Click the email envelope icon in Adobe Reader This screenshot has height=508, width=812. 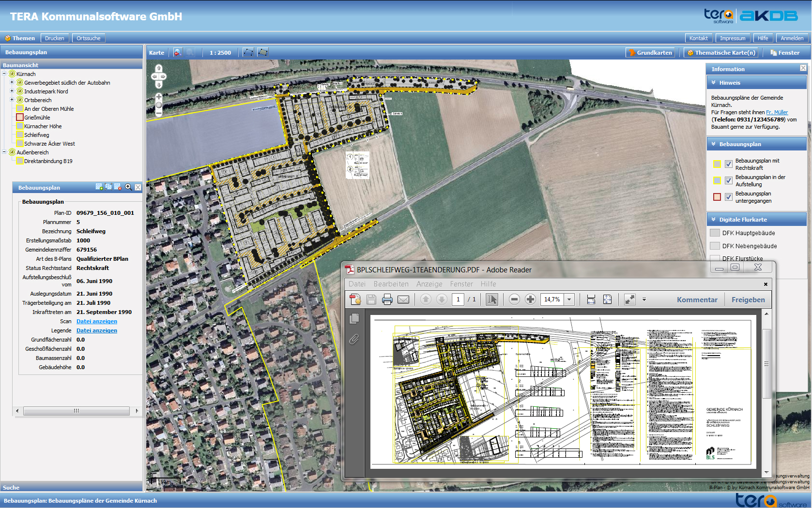coord(403,299)
